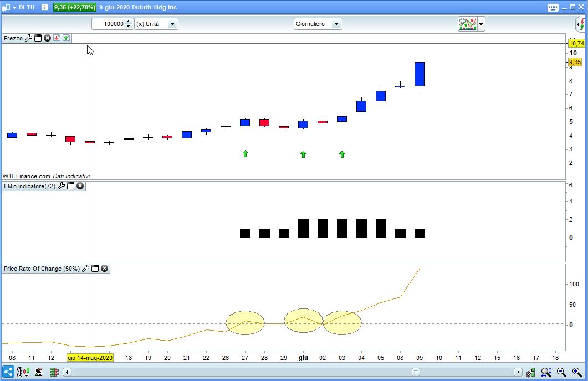Screen dimensions: 588x381
Task: Open chart style candlestick icon in title bar
Action: click(x=6, y=7)
